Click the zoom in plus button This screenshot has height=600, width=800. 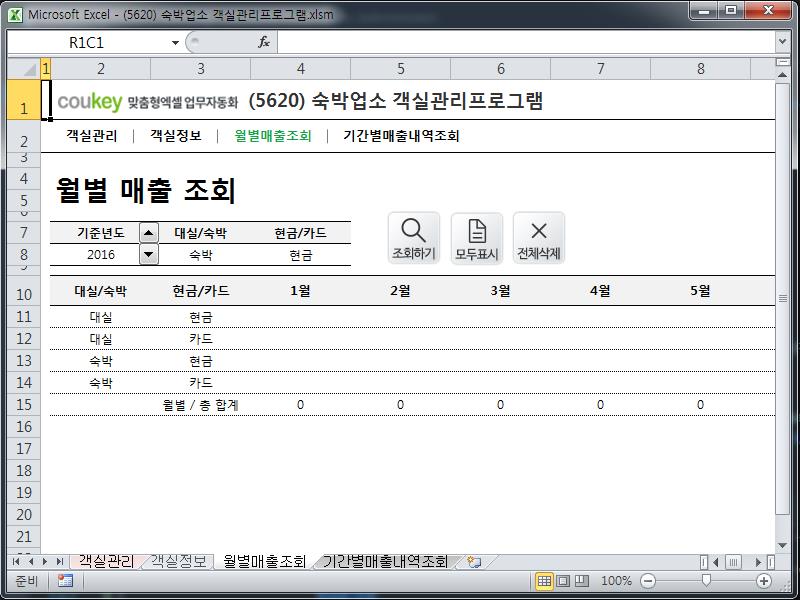point(764,581)
